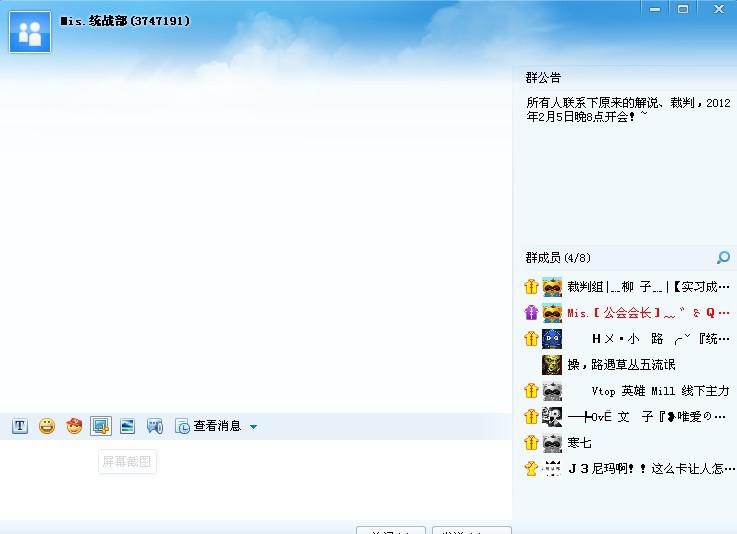Click the avatar of Mis.【公会会长】

pos(552,313)
